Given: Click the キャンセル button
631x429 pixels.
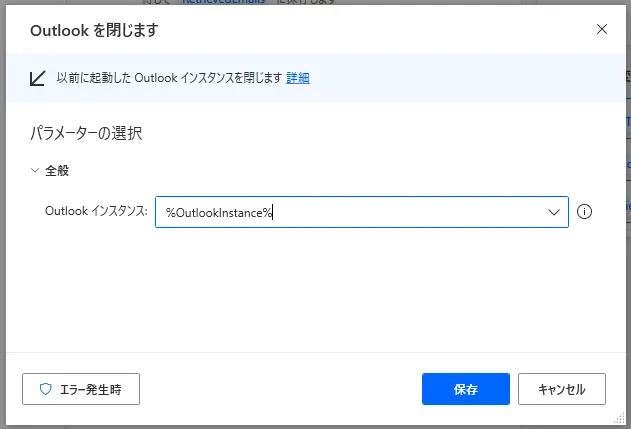Looking at the screenshot, I should [562, 389].
